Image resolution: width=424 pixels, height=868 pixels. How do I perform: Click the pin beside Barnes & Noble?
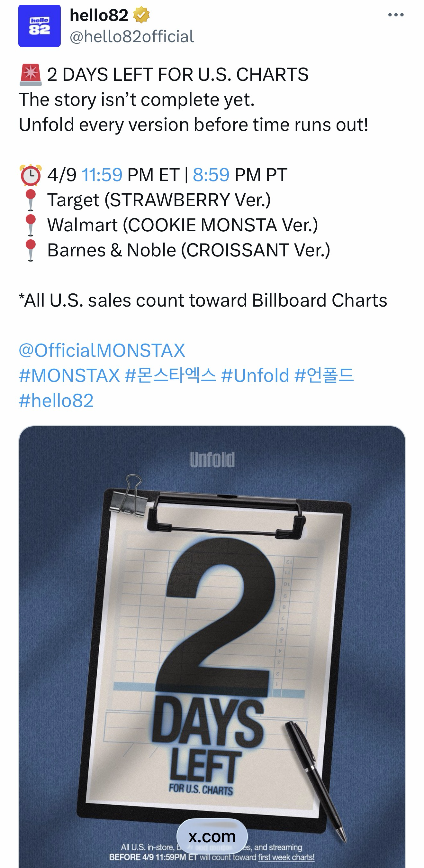pyautogui.click(x=31, y=250)
